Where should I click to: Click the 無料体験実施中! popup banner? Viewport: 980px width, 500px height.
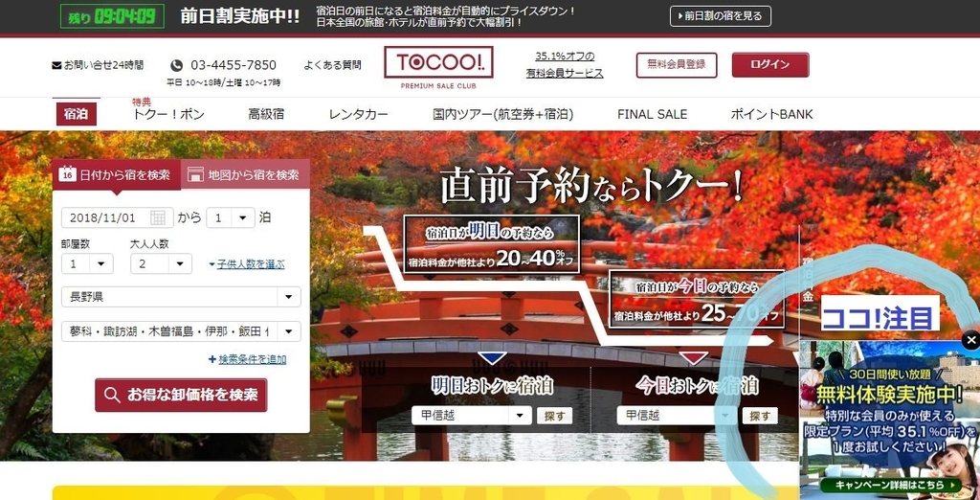890,420
